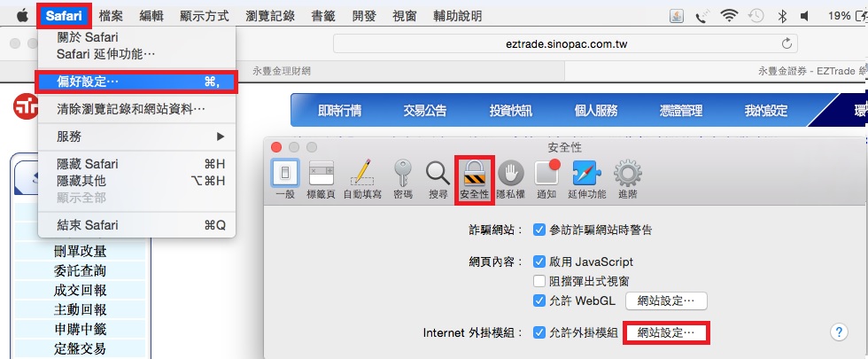Image resolution: width=868 pixels, height=359 pixels.
Task: Open 委託查詢 sidebar item
Action: coord(81,271)
